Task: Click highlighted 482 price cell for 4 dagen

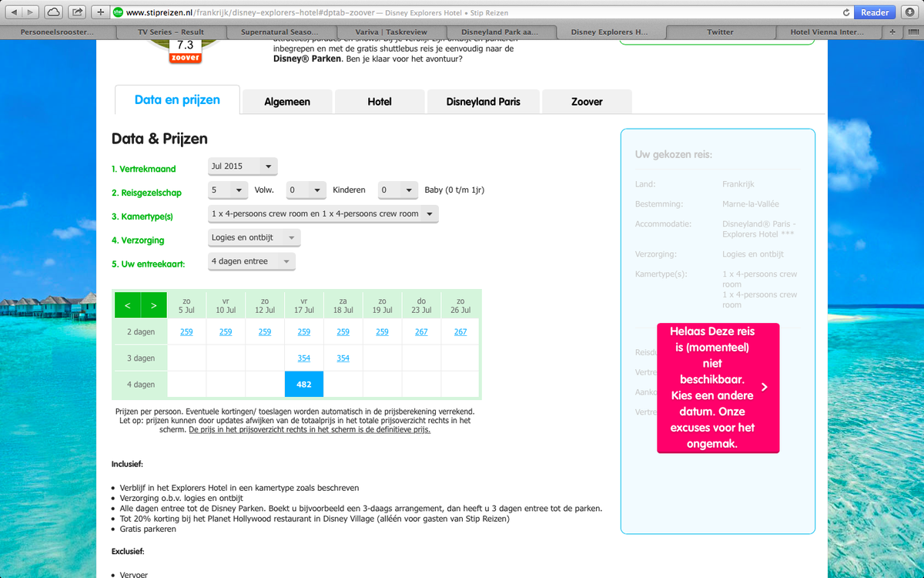Action: [x=304, y=385]
